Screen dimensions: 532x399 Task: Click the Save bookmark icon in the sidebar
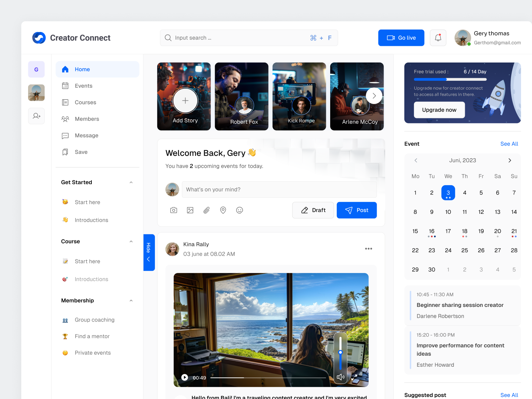click(65, 152)
